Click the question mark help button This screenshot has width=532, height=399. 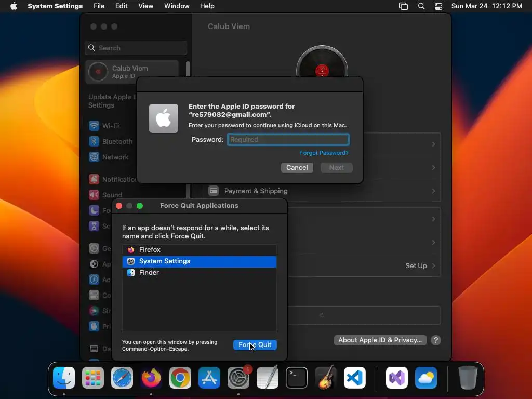point(436,340)
